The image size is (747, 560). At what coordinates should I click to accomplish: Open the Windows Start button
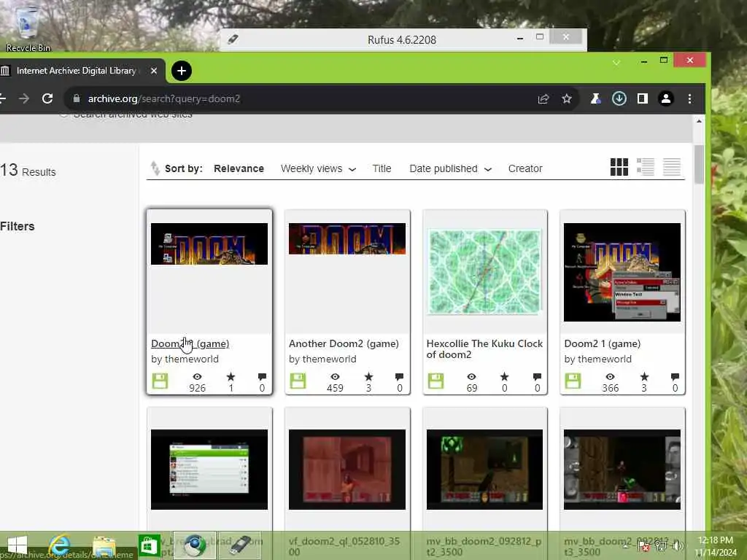pyautogui.click(x=18, y=545)
